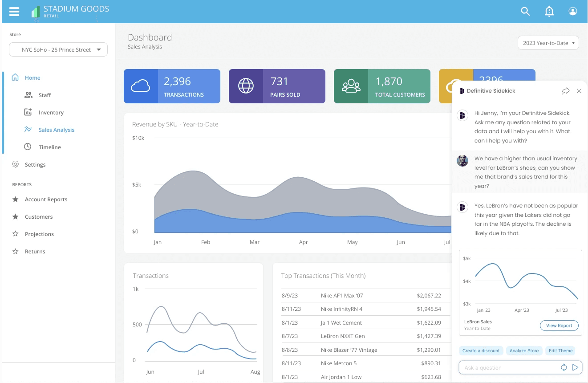The height and width of the screenshot is (383, 588).
Task: Close the Definitive Sidekick panel
Action: [579, 91]
